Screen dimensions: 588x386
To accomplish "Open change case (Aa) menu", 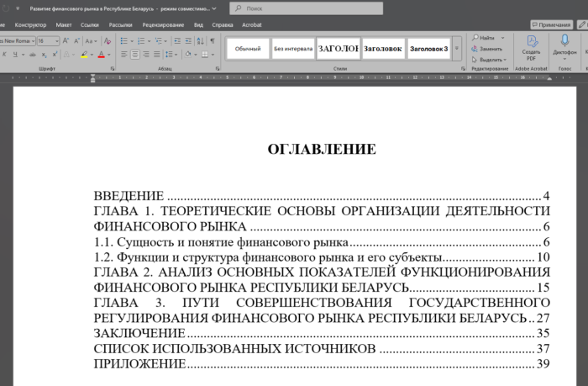I will tap(91, 41).
